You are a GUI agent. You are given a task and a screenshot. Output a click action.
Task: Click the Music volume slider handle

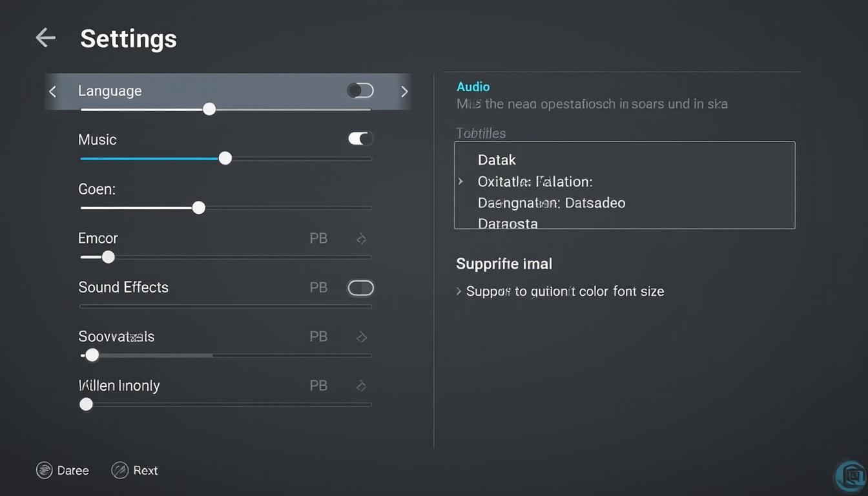(x=225, y=158)
